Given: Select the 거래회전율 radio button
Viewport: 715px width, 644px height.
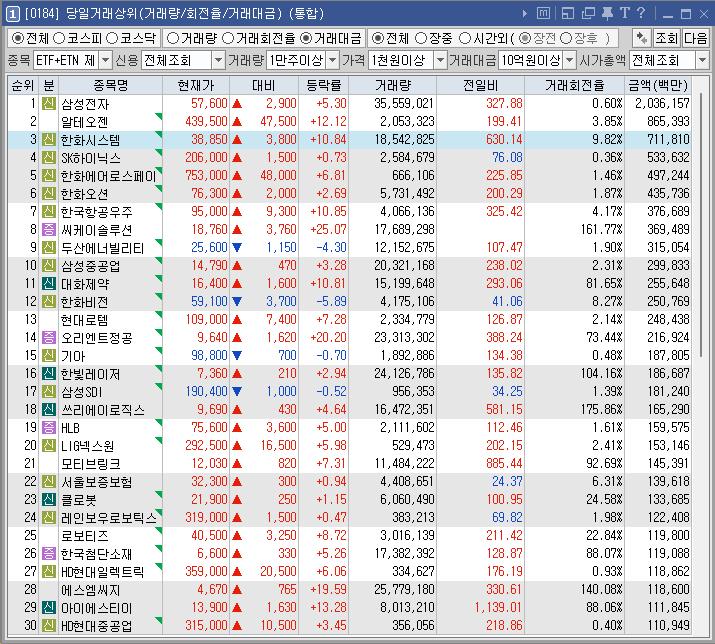Looking at the screenshot, I should tap(228, 38).
